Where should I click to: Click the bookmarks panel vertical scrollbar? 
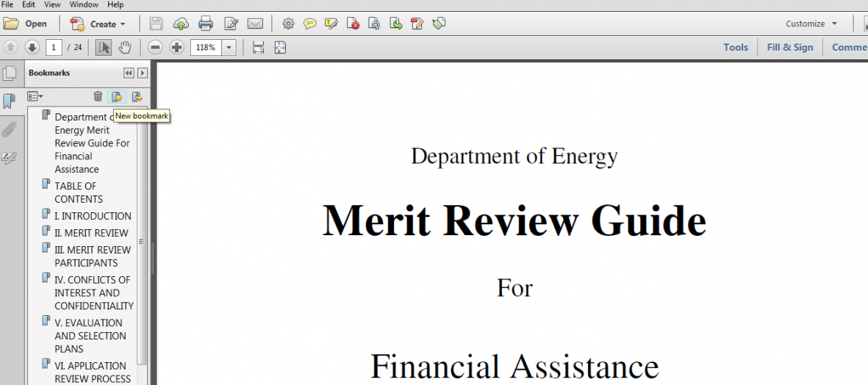click(141, 241)
